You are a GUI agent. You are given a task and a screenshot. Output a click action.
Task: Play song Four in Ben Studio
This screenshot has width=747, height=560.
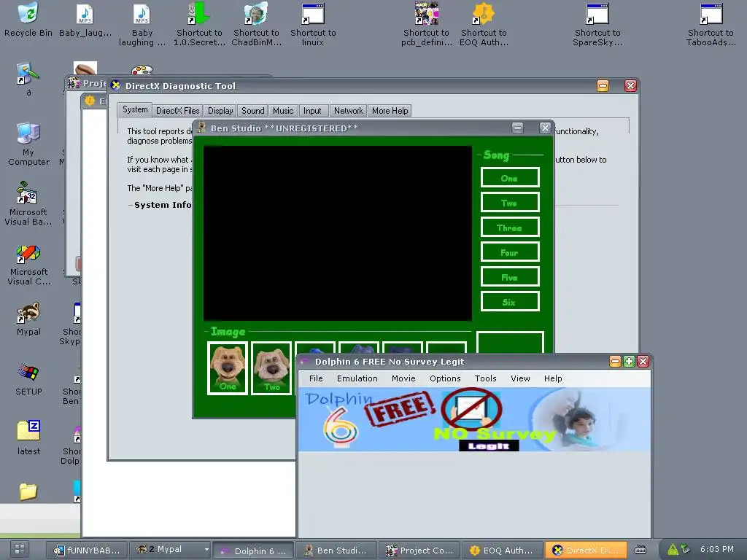click(x=510, y=252)
